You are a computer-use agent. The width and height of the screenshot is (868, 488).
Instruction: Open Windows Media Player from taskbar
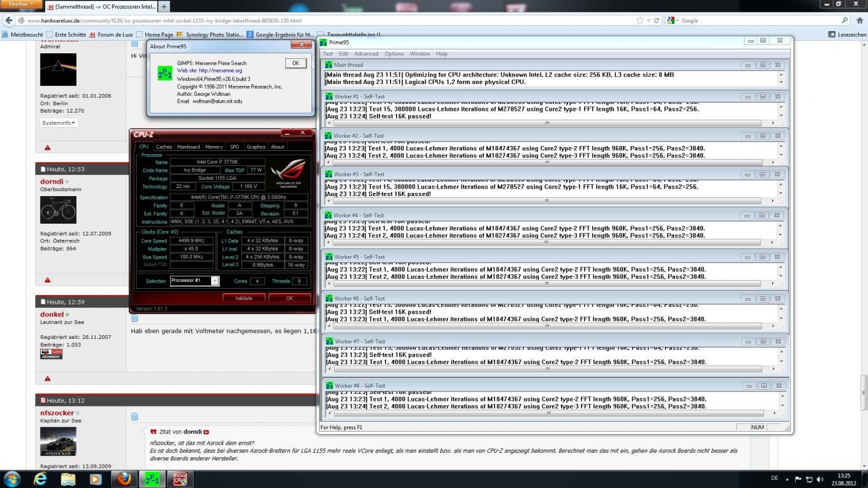pyautogui.click(x=95, y=479)
